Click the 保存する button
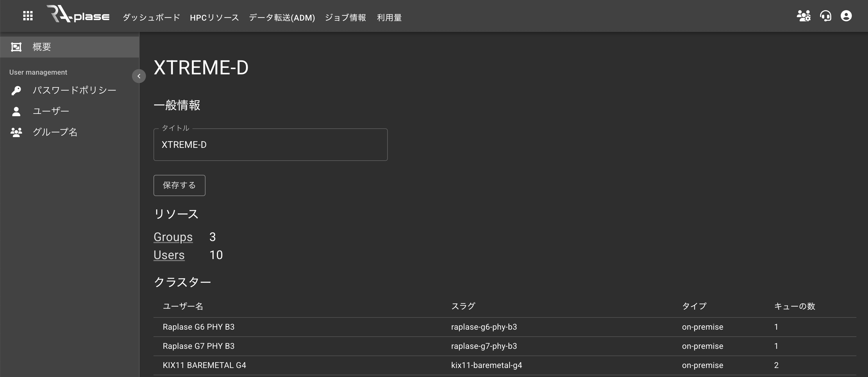868x377 pixels. tap(179, 185)
